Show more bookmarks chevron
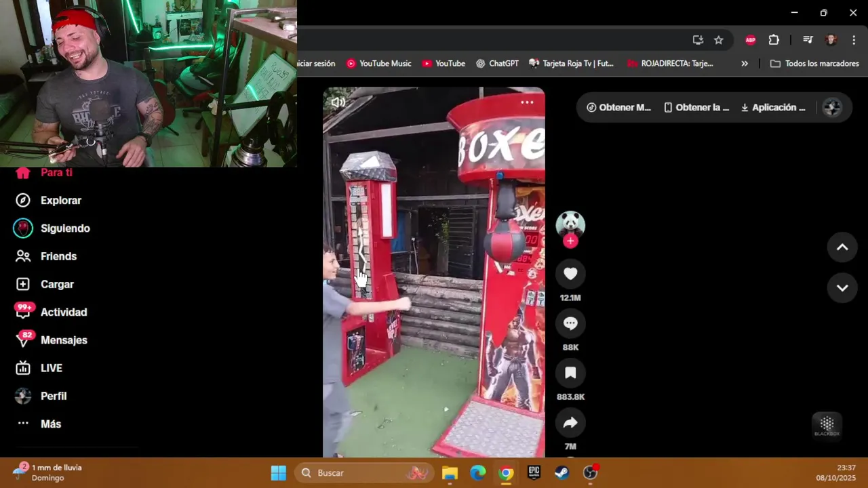The height and width of the screenshot is (488, 868). pos(745,64)
